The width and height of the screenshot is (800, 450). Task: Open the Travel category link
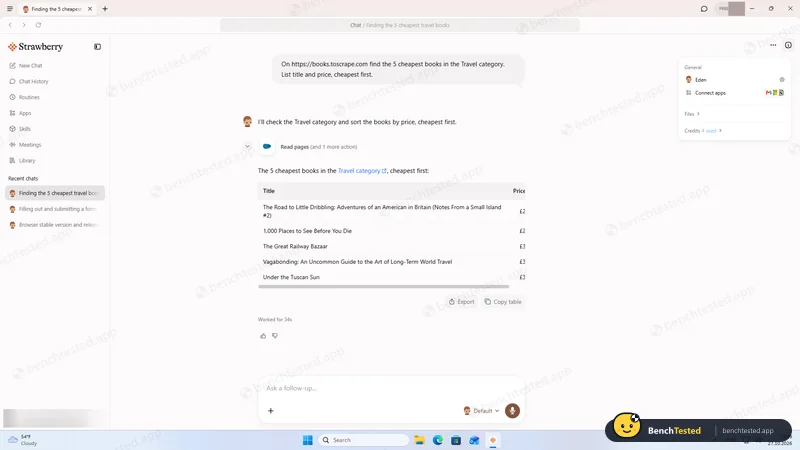(362, 171)
